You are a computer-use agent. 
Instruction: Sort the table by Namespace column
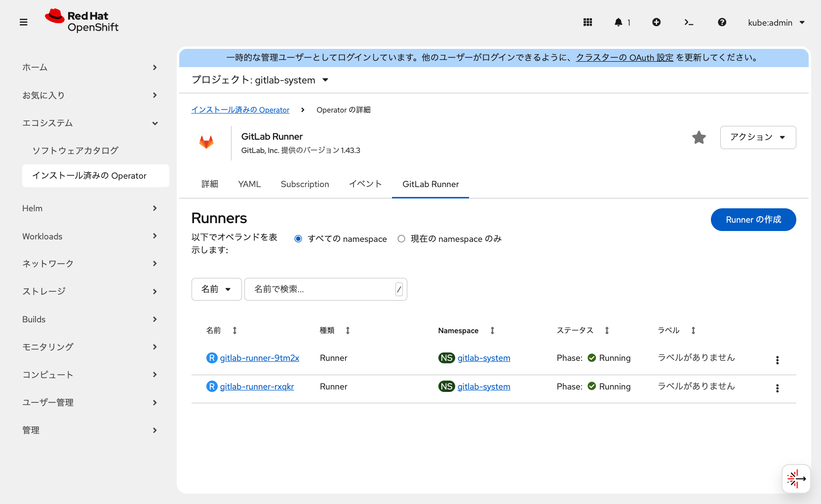(492, 330)
